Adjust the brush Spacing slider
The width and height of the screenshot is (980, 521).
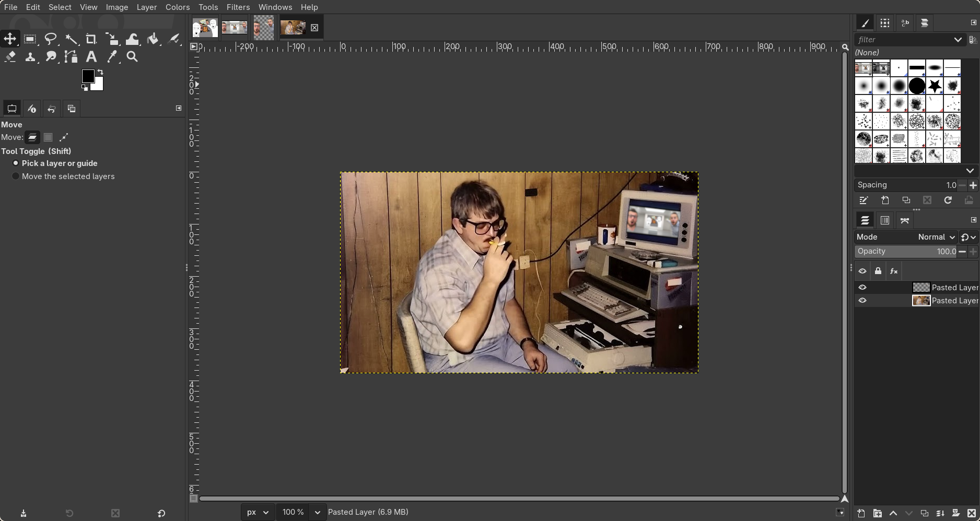tap(906, 185)
